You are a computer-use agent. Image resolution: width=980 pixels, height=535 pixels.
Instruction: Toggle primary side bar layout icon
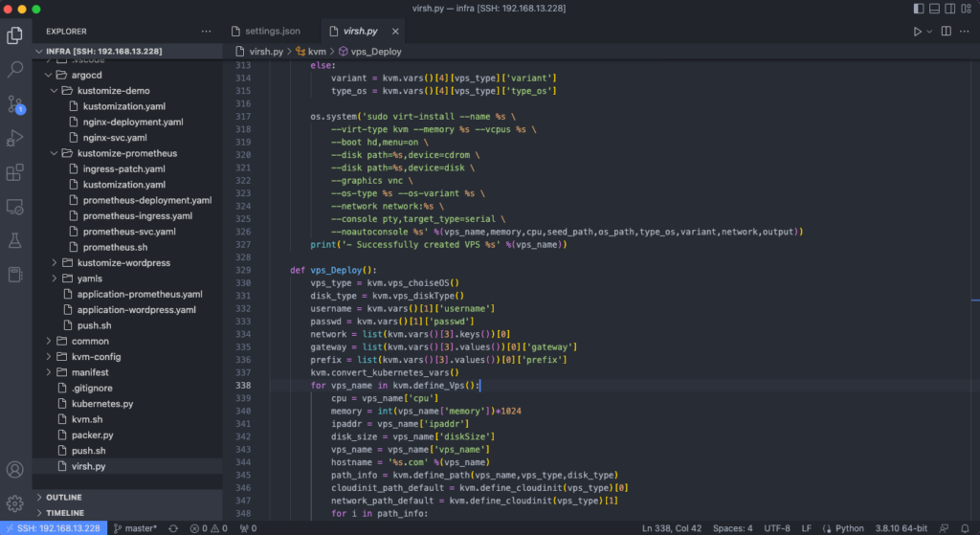click(x=919, y=8)
